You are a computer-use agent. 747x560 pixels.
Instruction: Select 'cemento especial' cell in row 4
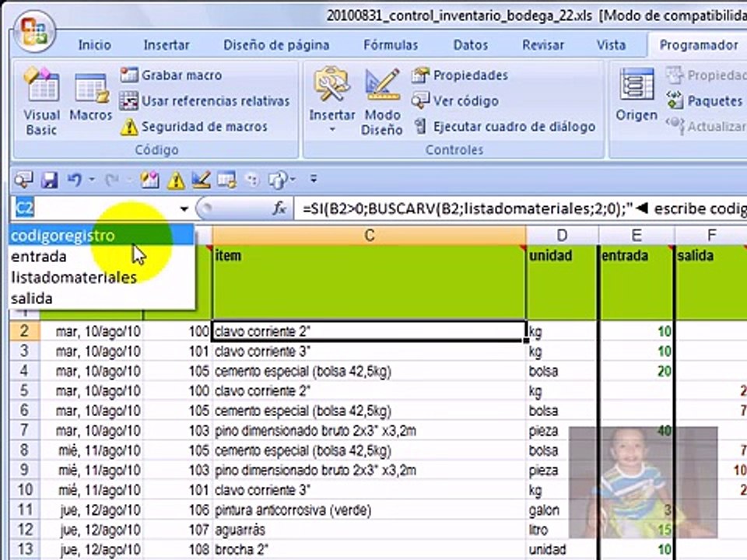pos(369,372)
